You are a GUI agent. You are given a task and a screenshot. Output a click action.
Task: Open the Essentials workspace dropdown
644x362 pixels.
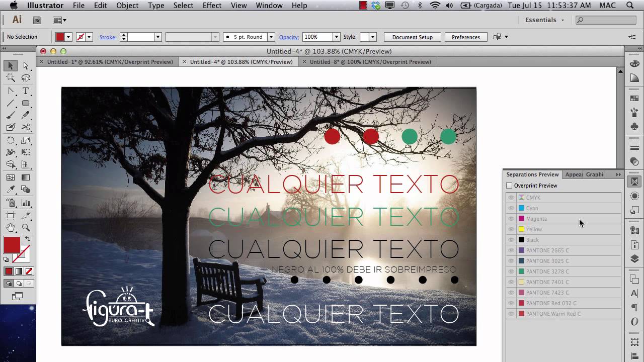point(544,20)
